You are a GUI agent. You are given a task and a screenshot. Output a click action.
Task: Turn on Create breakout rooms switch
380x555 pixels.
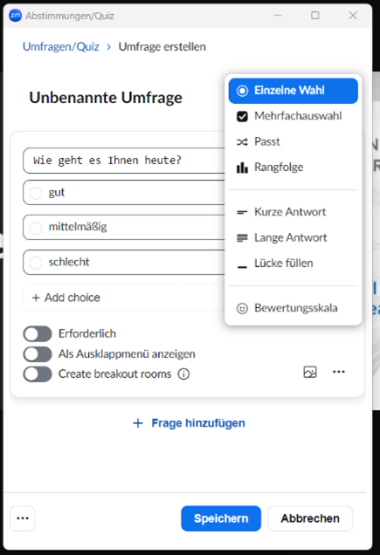coord(38,374)
